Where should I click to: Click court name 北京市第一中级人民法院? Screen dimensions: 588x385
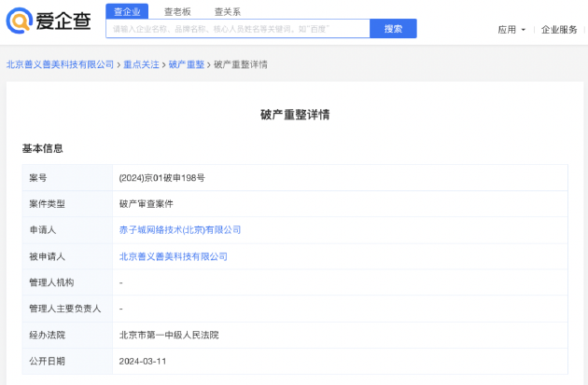pos(169,335)
